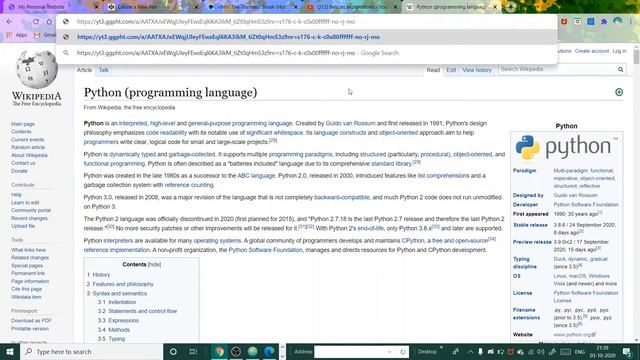Screen dimensions: 640x360
Task: Open Recent changes sidebar link
Action: pos(29,218)
